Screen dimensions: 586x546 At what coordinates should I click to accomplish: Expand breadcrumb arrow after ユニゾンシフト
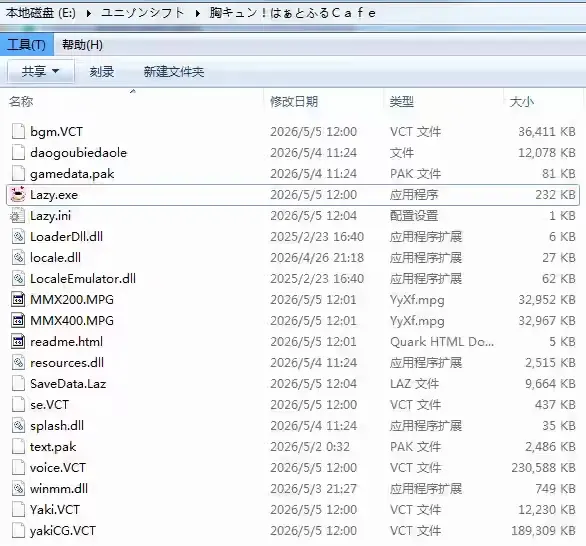[198, 13]
